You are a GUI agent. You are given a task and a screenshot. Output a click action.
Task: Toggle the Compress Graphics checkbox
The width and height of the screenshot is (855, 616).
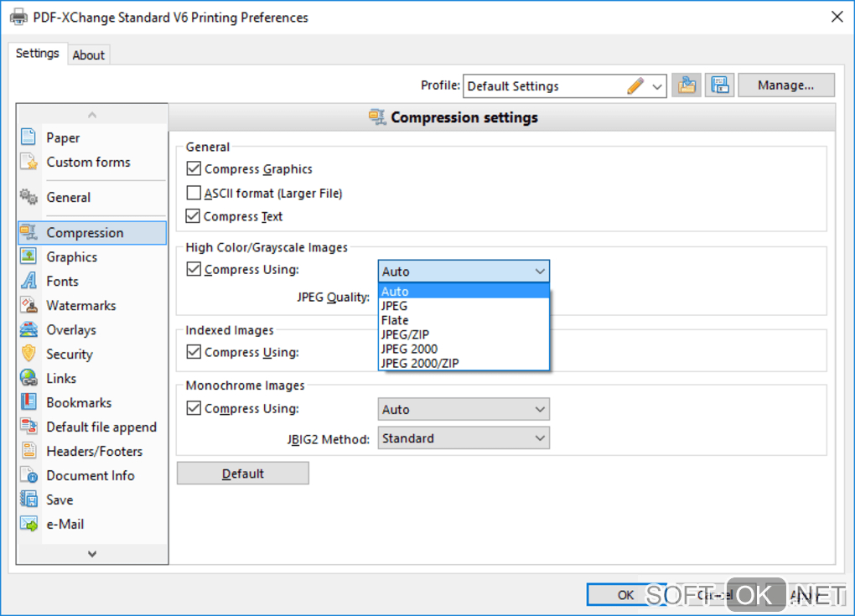pos(194,168)
